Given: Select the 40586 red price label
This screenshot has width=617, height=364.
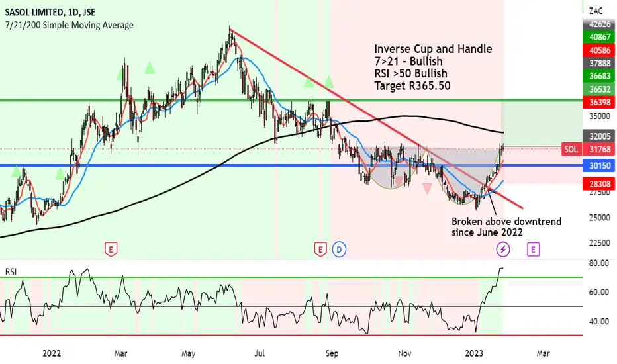Looking at the screenshot, I should (599, 50).
